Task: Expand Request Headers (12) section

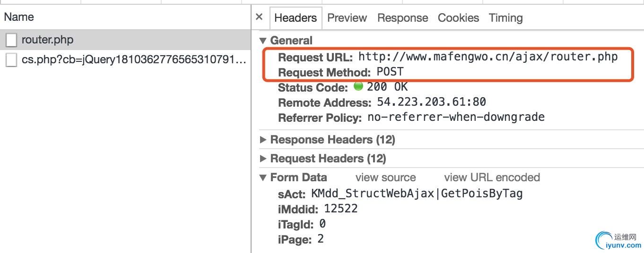Action: pyautogui.click(x=263, y=159)
